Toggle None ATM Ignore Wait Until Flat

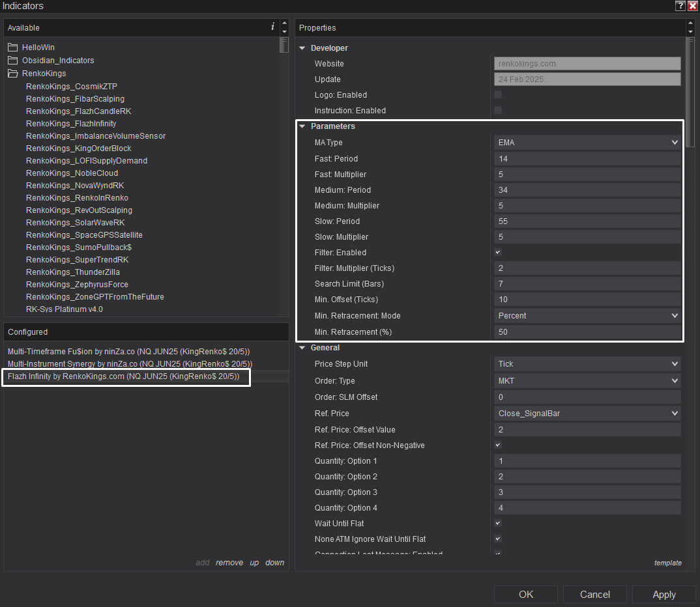click(x=498, y=539)
